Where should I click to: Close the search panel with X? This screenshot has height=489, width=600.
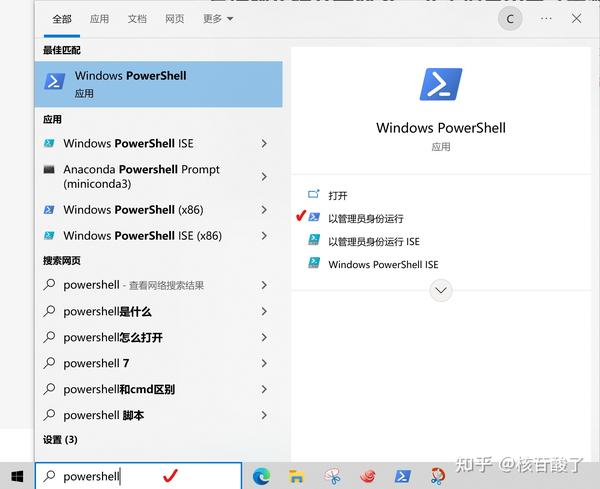[576, 19]
